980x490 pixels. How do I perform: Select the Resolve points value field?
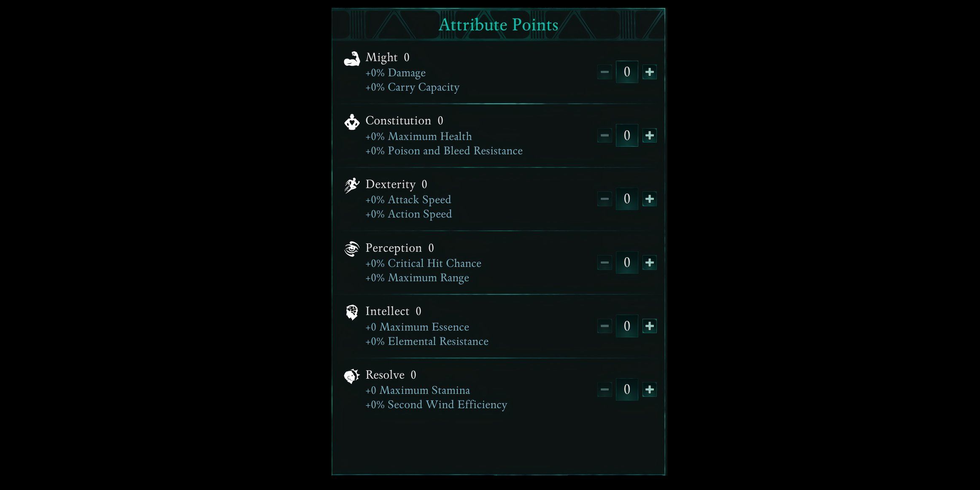627,390
